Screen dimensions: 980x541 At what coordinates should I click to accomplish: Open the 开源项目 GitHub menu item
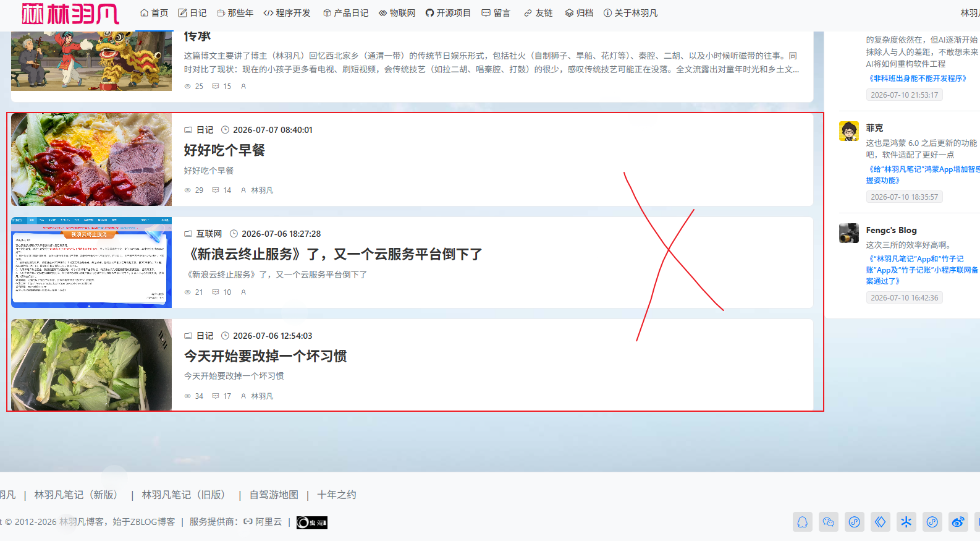point(448,13)
